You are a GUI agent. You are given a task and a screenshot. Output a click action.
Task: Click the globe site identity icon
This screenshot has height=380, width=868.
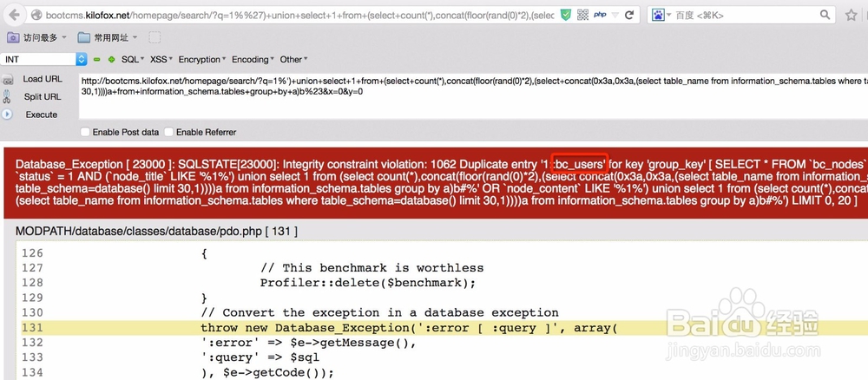tap(36, 16)
